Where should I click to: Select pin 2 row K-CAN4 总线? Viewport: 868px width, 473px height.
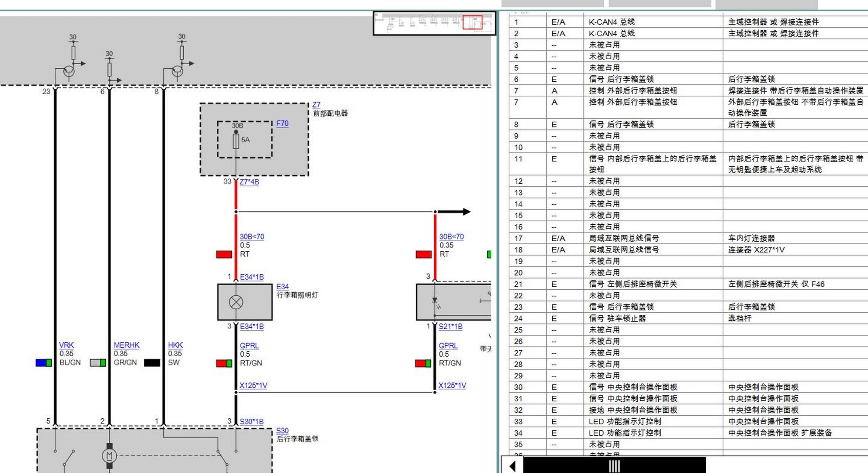[x=688, y=33]
